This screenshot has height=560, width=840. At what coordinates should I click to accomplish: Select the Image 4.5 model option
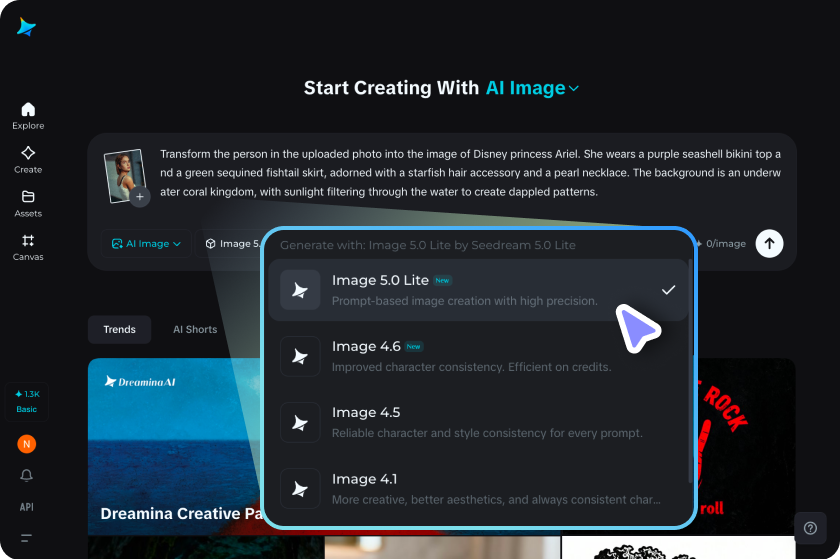pos(478,422)
